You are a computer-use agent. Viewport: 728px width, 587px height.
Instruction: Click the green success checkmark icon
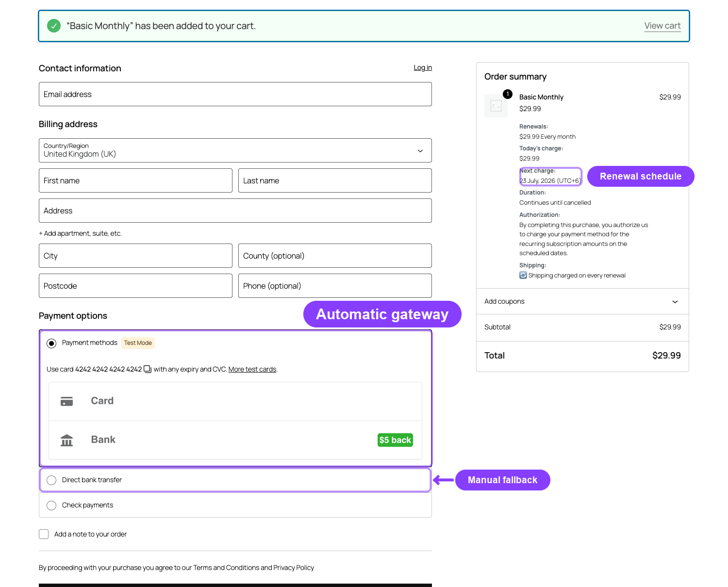pyautogui.click(x=54, y=26)
